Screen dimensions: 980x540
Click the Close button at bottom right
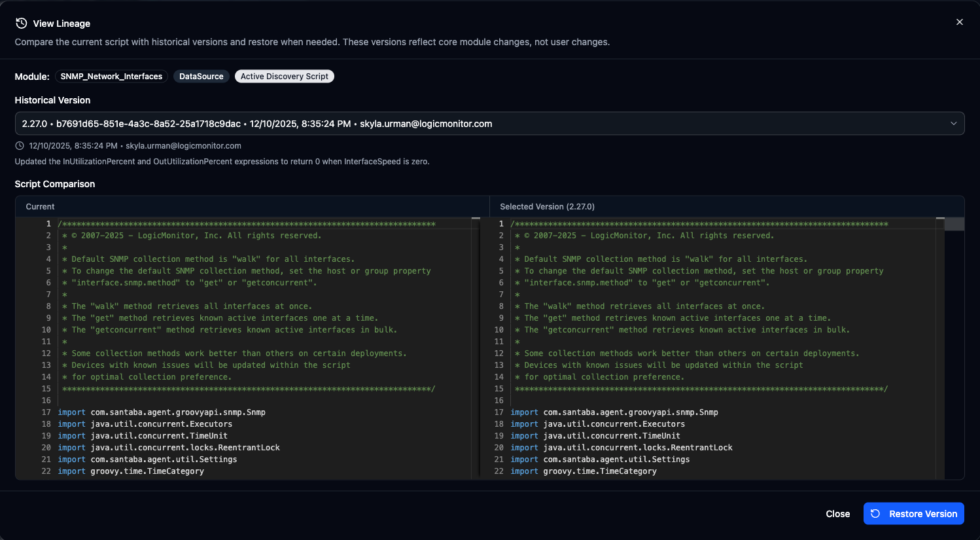point(838,514)
